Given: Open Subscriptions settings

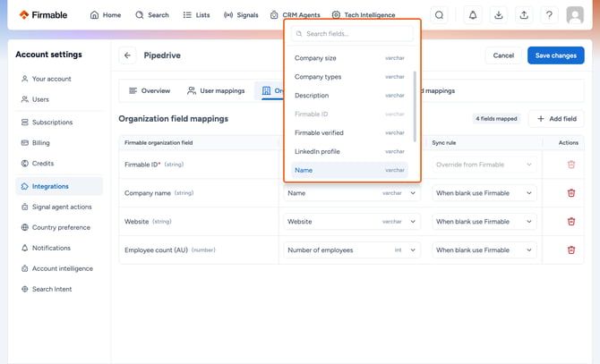Looking at the screenshot, I should tap(59, 123).
